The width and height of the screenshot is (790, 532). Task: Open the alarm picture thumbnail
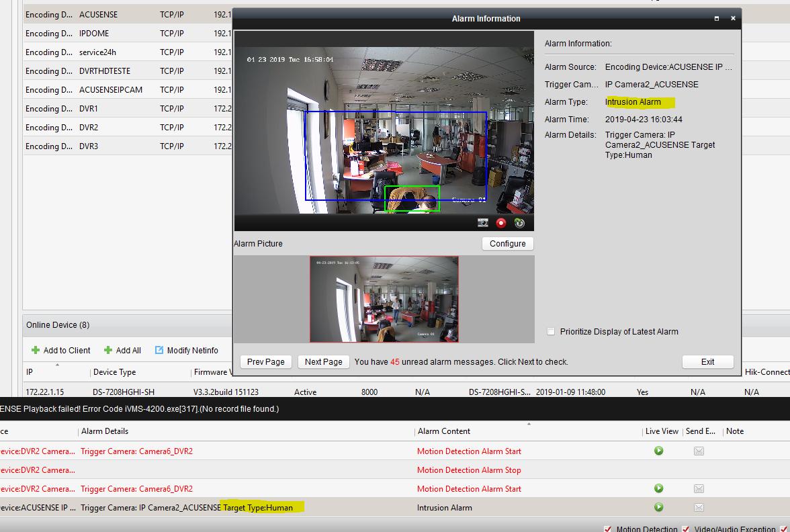click(384, 299)
